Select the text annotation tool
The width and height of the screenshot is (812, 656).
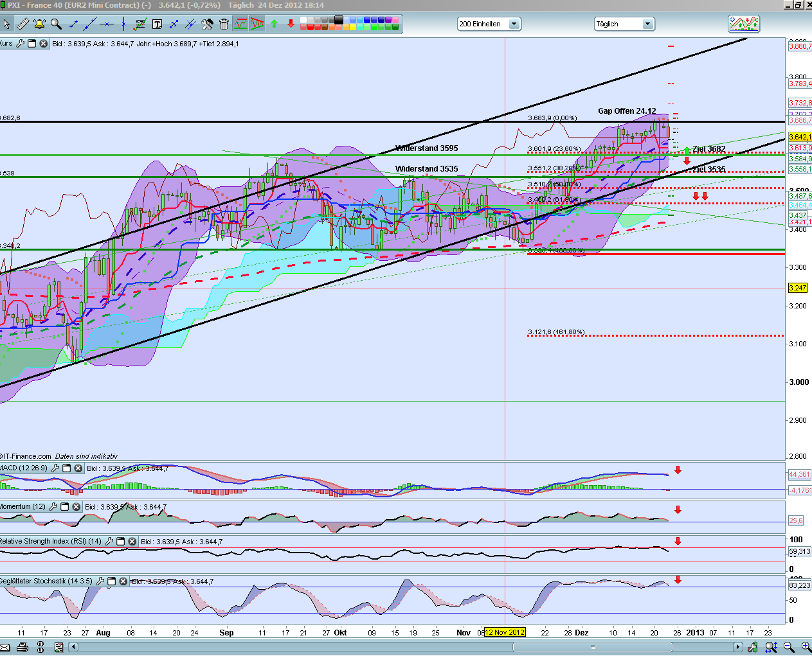pos(157,24)
